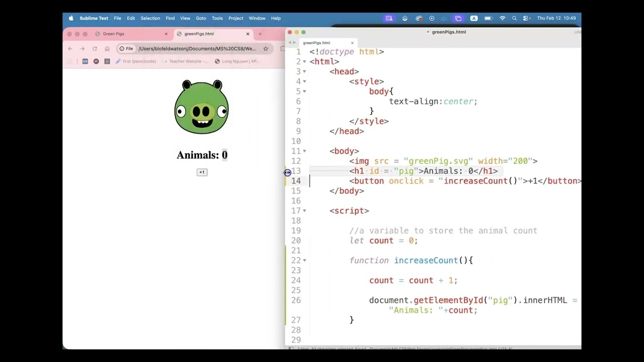Open the Edit menu
The width and height of the screenshot is (644, 362).
[x=131, y=18]
